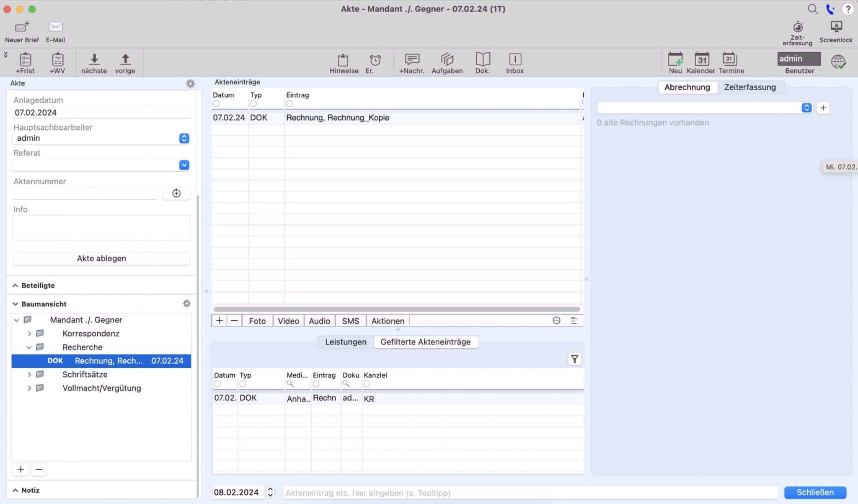The height and width of the screenshot is (504, 858).
Task: Expand the Vollmacht/Vergütung folder
Action: click(x=29, y=388)
